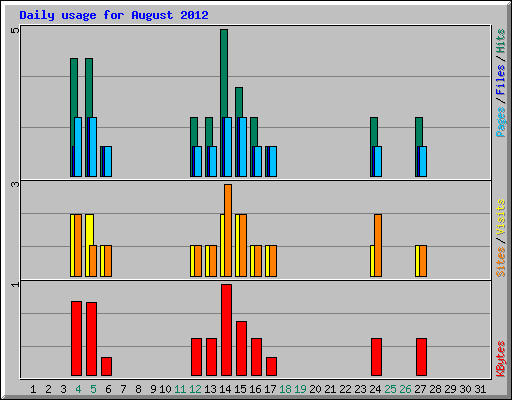Click the cyan Pages bar for day 4
512x400 pixels.
coord(78,147)
